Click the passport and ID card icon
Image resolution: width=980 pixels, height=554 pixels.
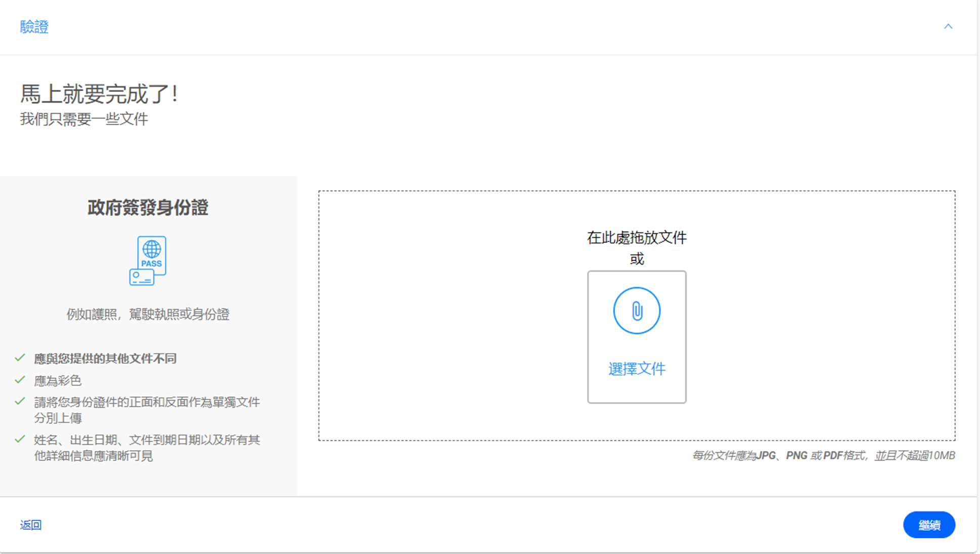coord(148,261)
